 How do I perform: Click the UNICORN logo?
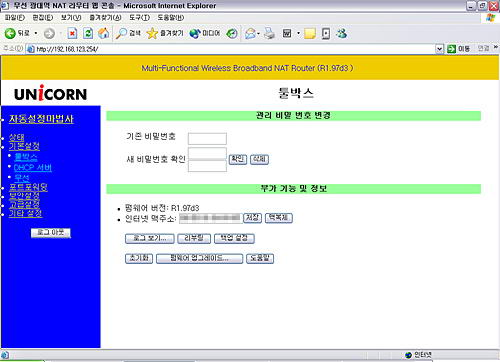(50, 93)
